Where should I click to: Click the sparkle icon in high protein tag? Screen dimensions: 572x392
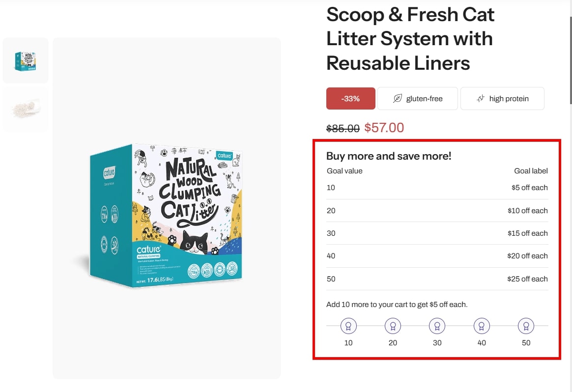click(481, 98)
